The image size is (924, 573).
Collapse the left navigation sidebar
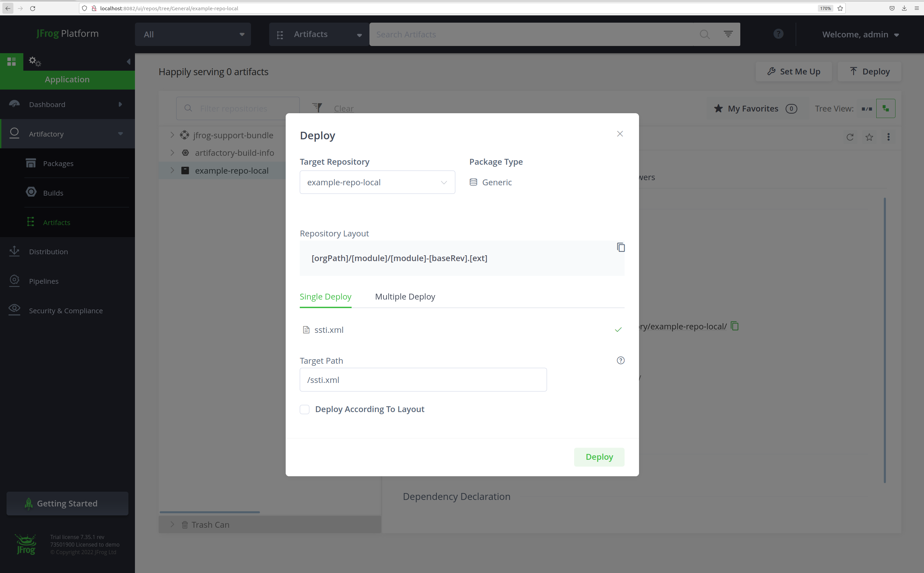coord(128,61)
